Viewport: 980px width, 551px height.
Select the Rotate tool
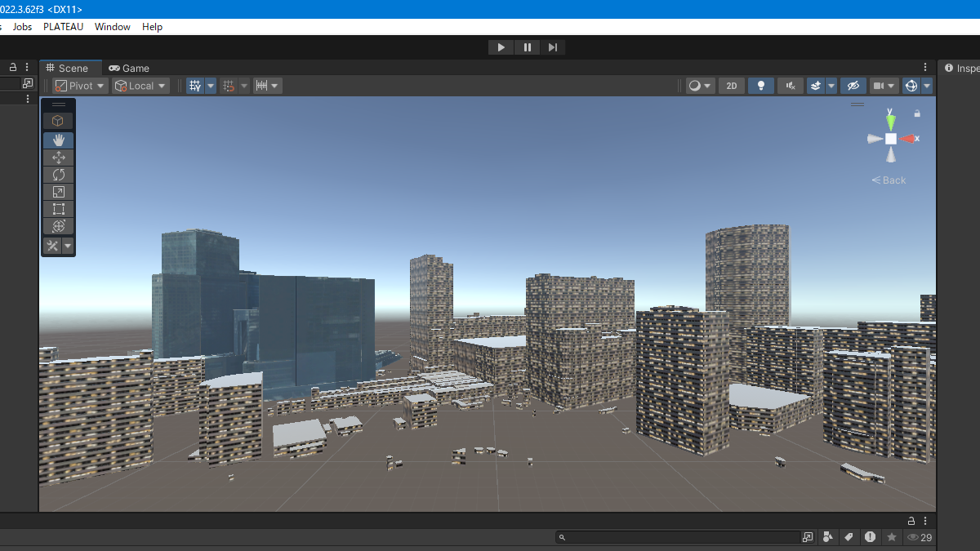pyautogui.click(x=58, y=175)
